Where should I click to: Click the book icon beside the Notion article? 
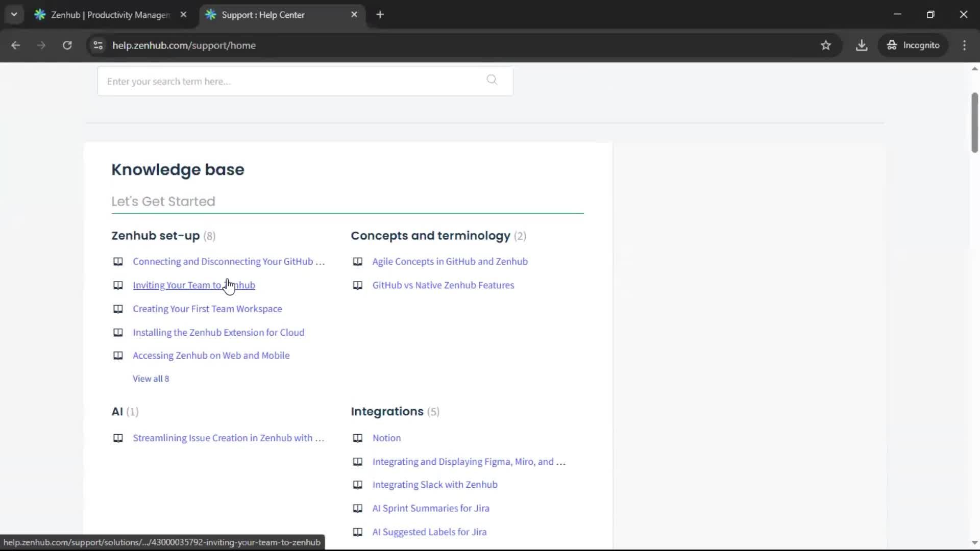pos(357,438)
